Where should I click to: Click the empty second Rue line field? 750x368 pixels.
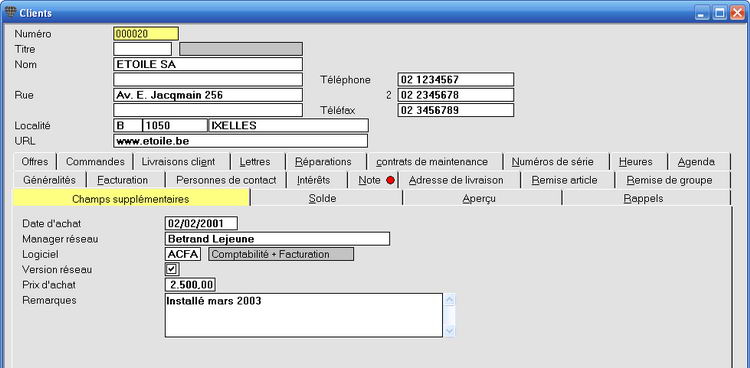[x=208, y=110]
